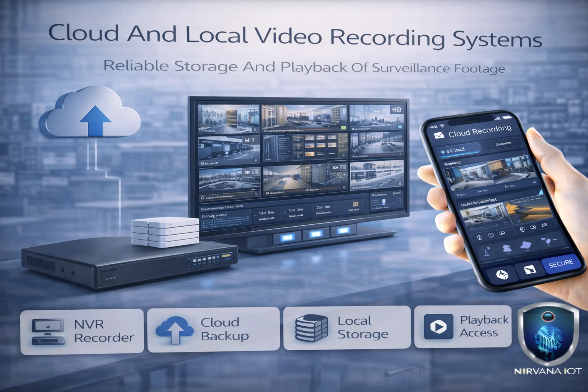Click the orange grid icon in monitor control bar
The image size is (588, 392).
356,204
